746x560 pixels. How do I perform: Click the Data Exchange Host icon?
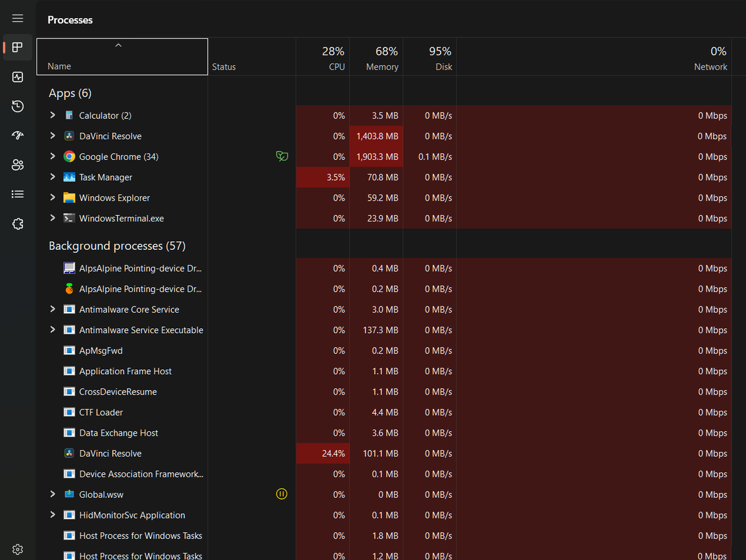point(69,433)
